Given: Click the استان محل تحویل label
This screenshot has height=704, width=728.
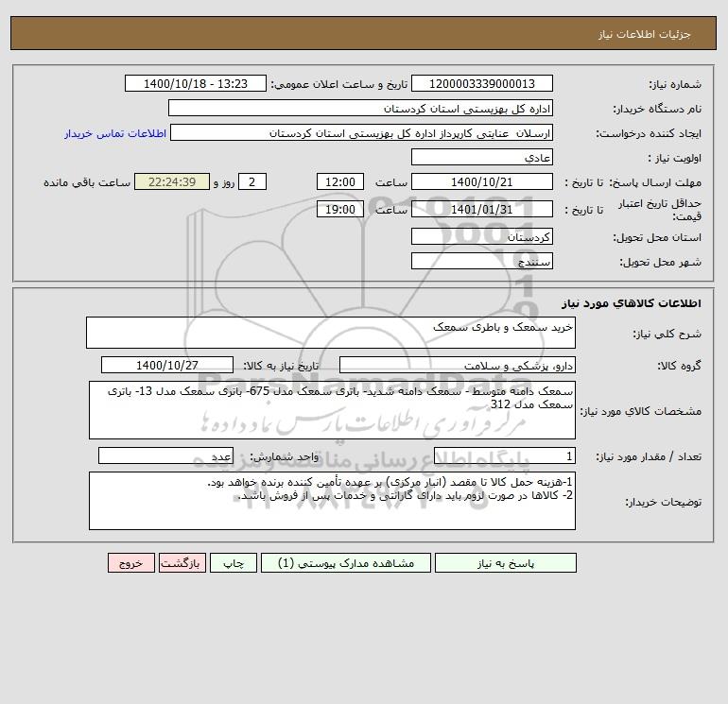Looking at the screenshot, I should [x=657, y=237].
